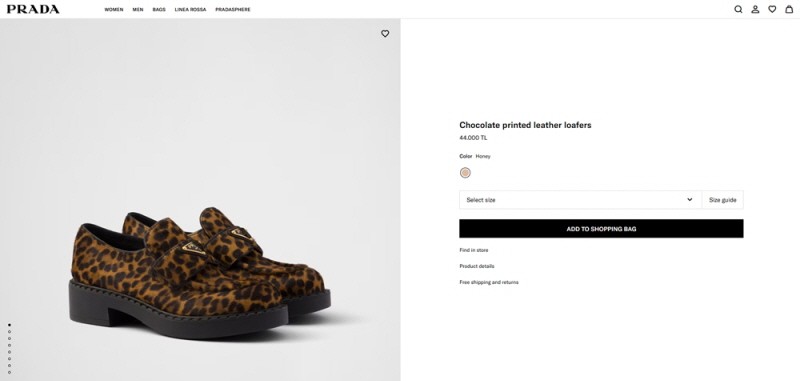Open the account profile icon
This screenshot has width=800, height=381.
pos(755,9)
